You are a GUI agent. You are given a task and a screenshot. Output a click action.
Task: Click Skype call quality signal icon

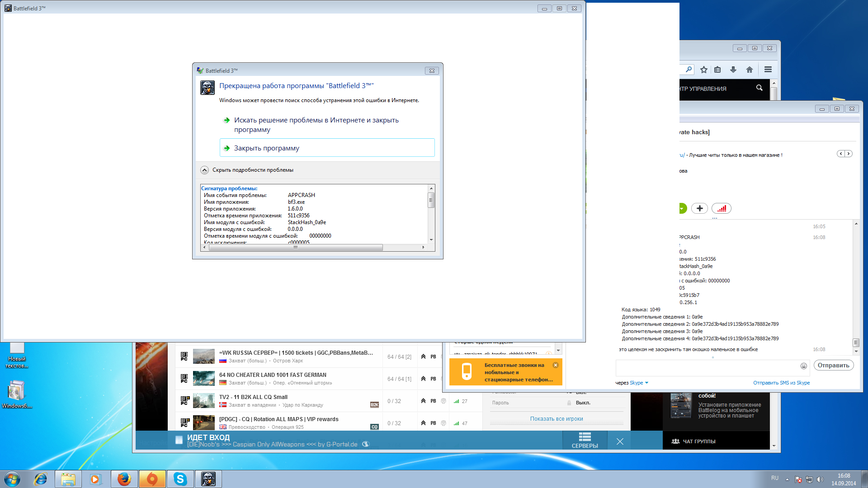click(x=722, y=208)
